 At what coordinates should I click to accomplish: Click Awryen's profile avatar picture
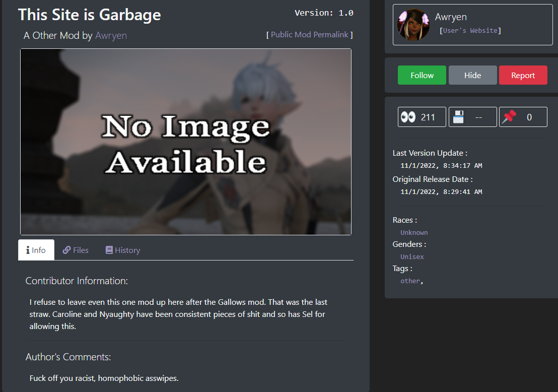[413, 25]
